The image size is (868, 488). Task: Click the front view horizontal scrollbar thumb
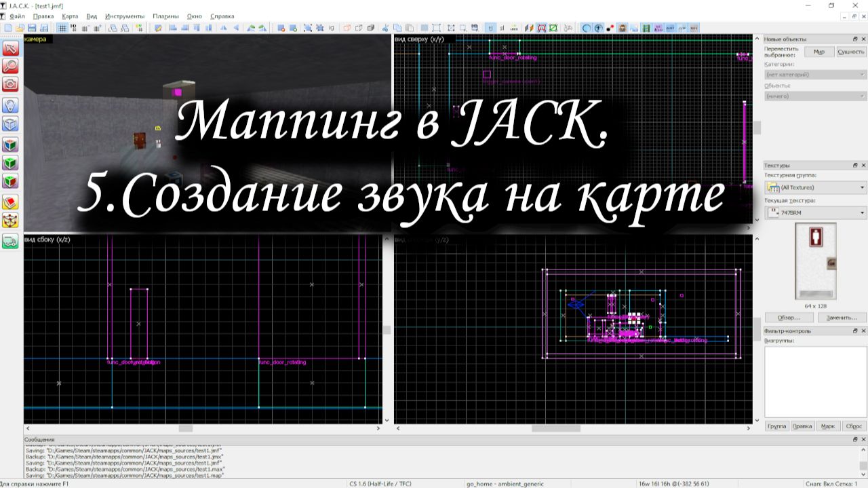[556, 428]
